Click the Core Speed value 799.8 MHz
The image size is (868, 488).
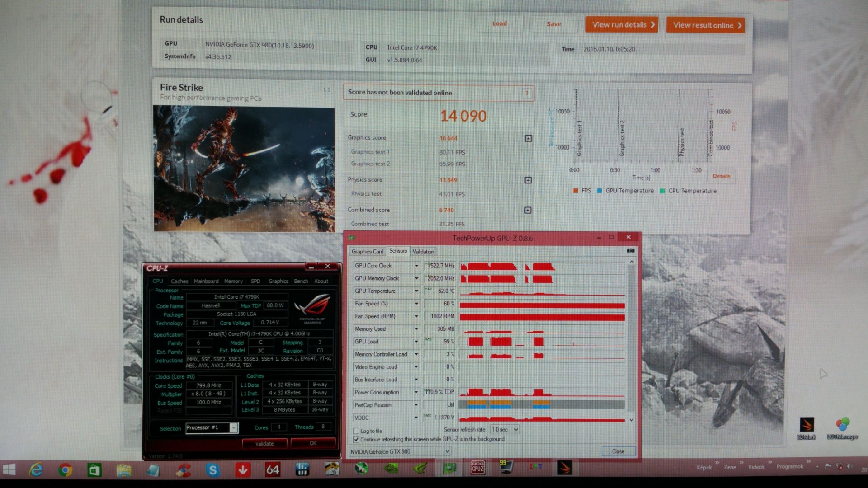(x=208, y=385)
